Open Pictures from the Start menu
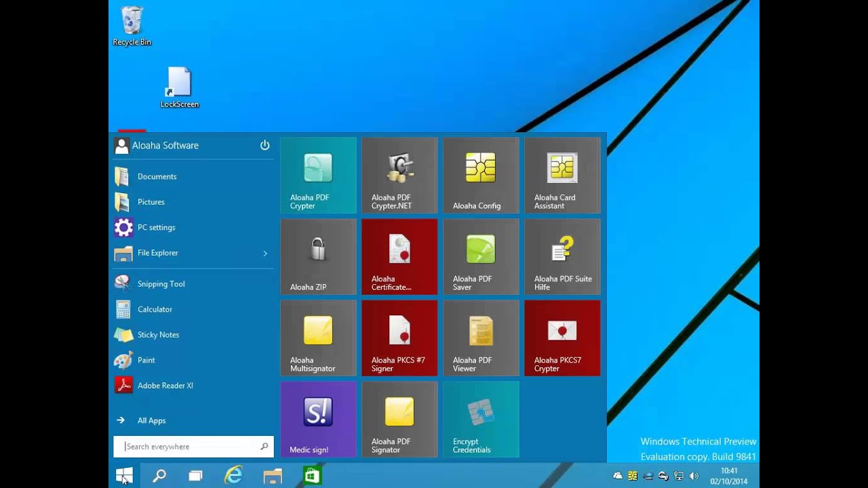The width and height of the screenshot is (868, 488). click(x=193, y=202)
